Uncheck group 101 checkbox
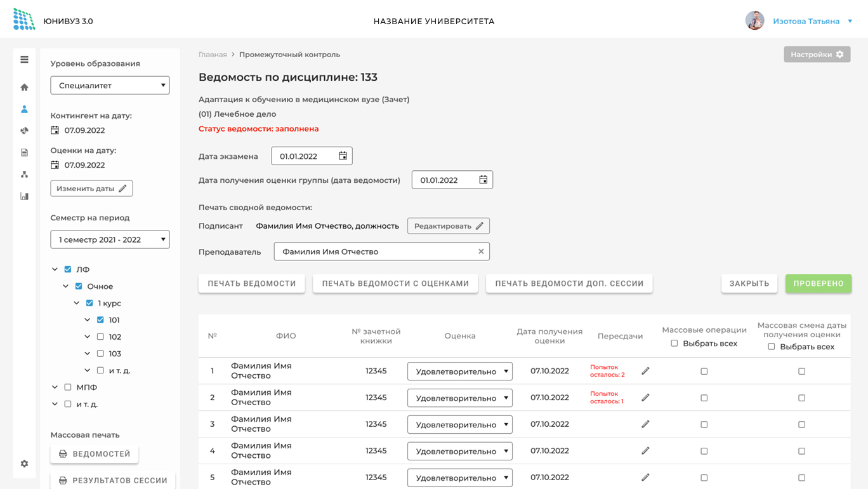The width and height of the screenshot is (868, 489). click(x=100, y=320)
